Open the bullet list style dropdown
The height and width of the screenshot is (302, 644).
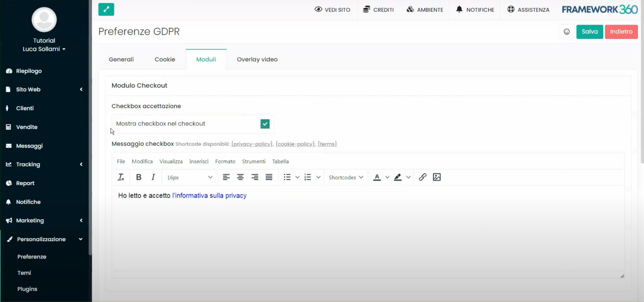[x=297, y=177]
